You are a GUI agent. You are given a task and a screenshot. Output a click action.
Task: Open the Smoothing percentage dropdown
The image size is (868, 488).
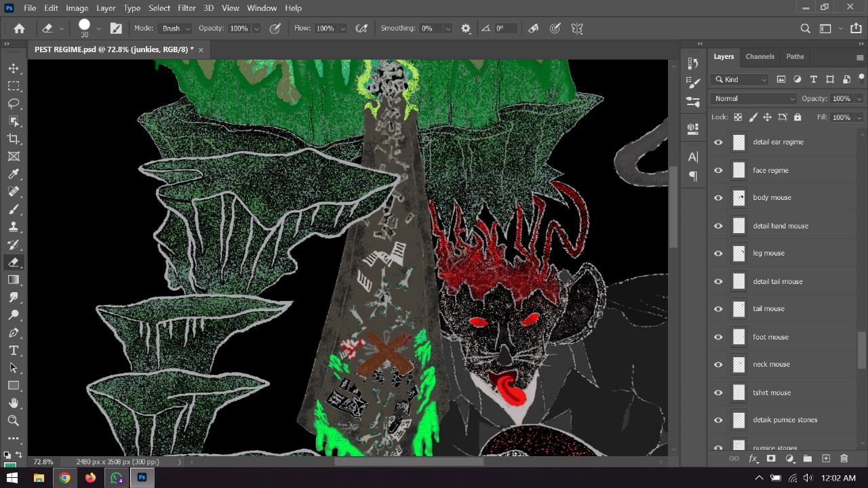pos(448,28)
